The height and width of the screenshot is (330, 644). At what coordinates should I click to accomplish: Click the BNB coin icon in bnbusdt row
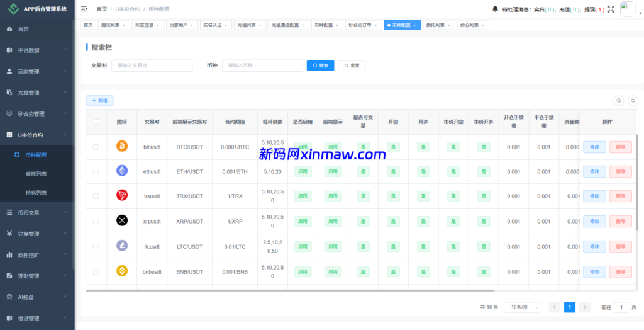pos(122,271)
